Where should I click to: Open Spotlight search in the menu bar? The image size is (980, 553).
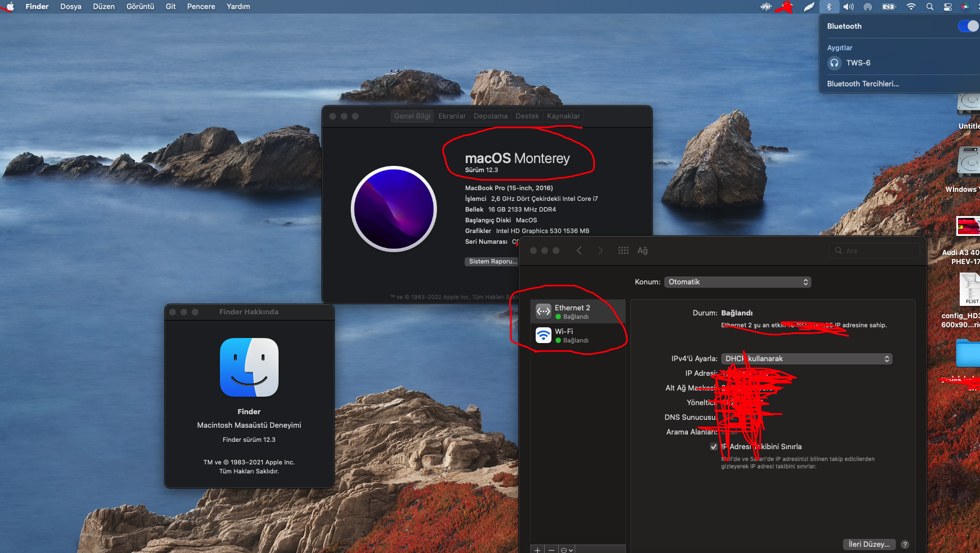[x=930, y=7]
